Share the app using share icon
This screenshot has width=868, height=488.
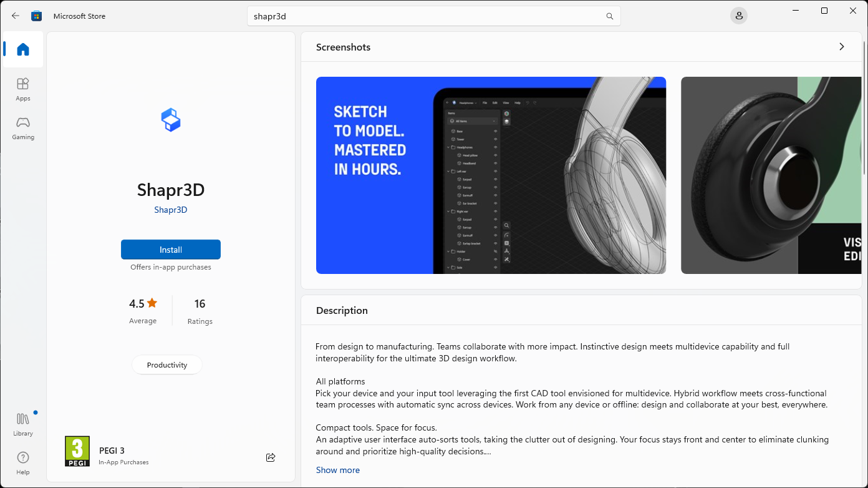[271, 457]
